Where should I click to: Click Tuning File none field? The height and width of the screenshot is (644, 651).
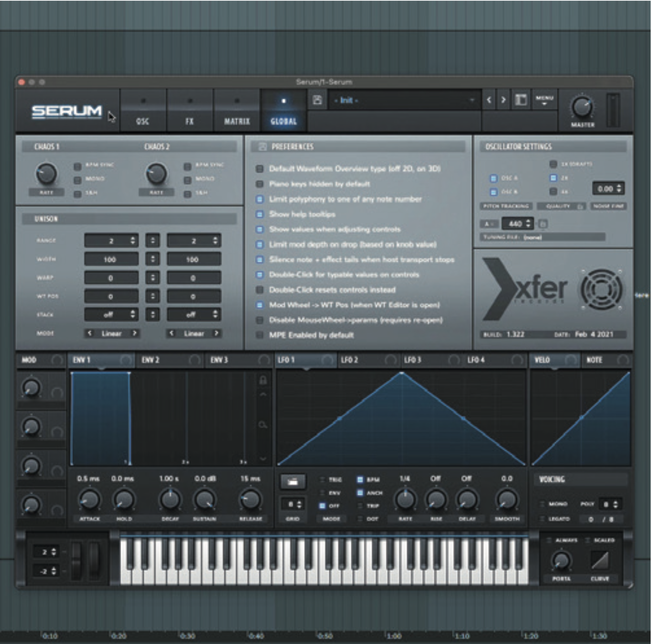pos(542,237)
